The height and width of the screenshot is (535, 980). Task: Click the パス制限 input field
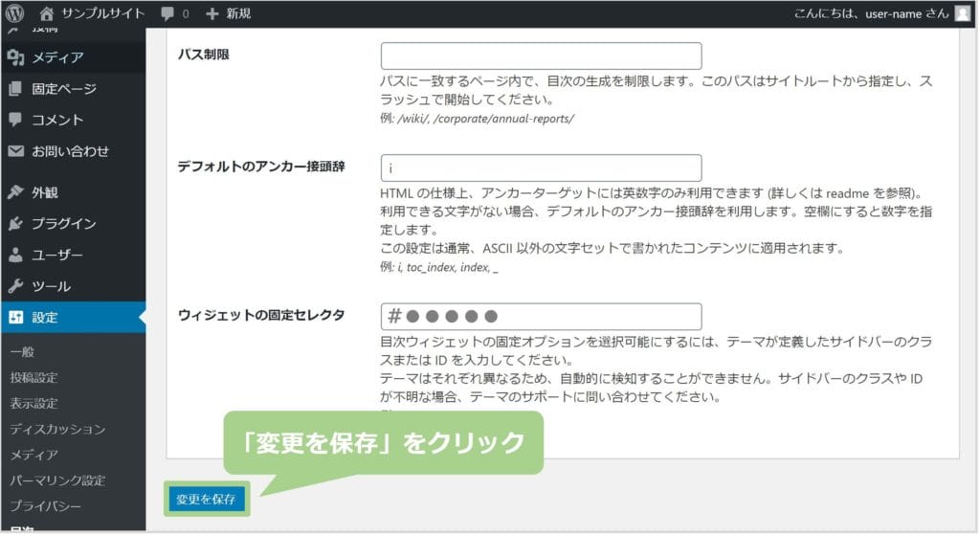(x=541, y=56)
